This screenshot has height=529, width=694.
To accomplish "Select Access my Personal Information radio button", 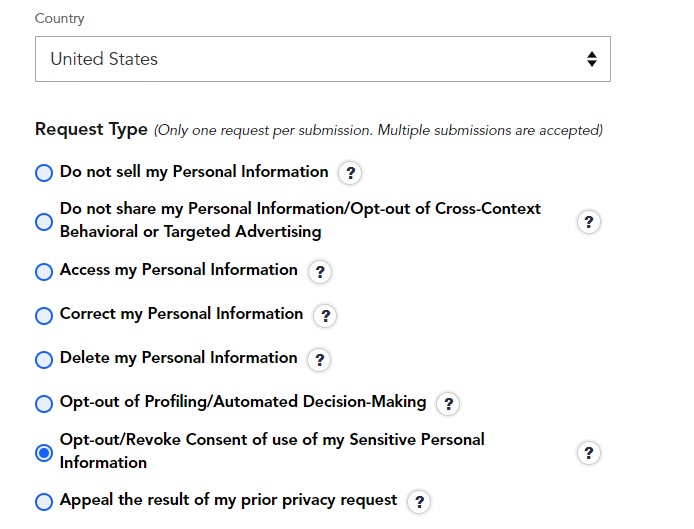I will (44, 271).
